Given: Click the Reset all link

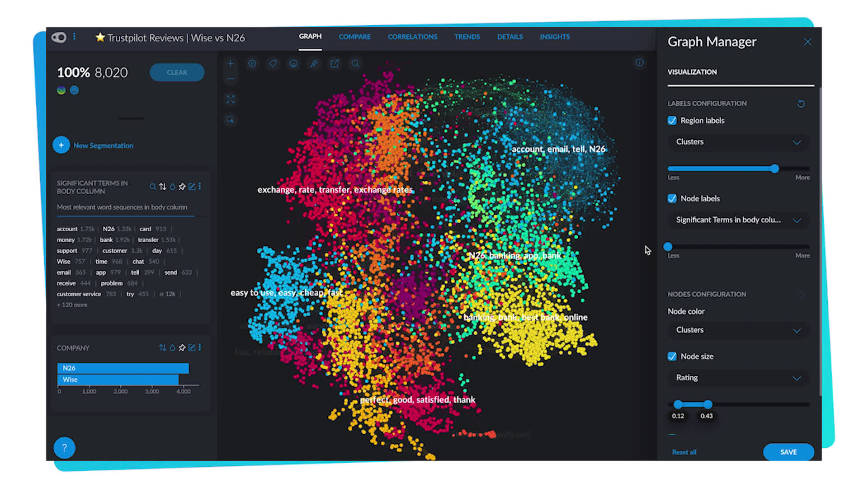Looking at the screenshot, I should 684,452.
